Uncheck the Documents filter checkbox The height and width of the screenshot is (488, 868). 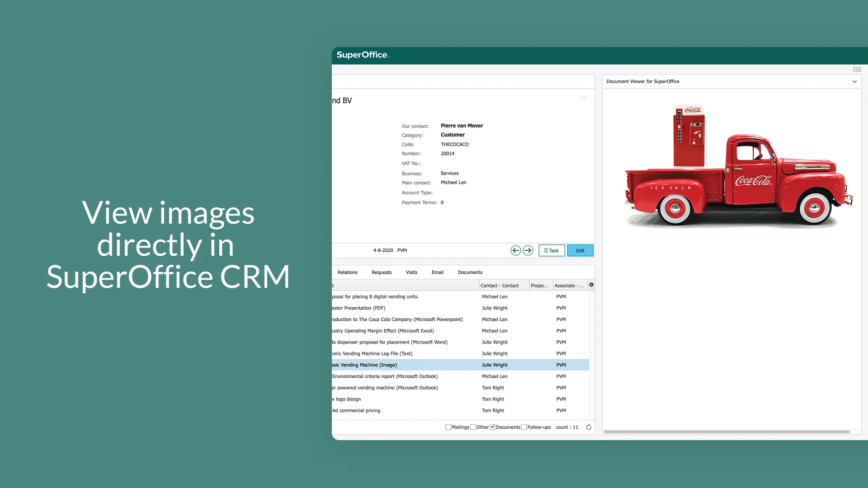coord(492,427)
